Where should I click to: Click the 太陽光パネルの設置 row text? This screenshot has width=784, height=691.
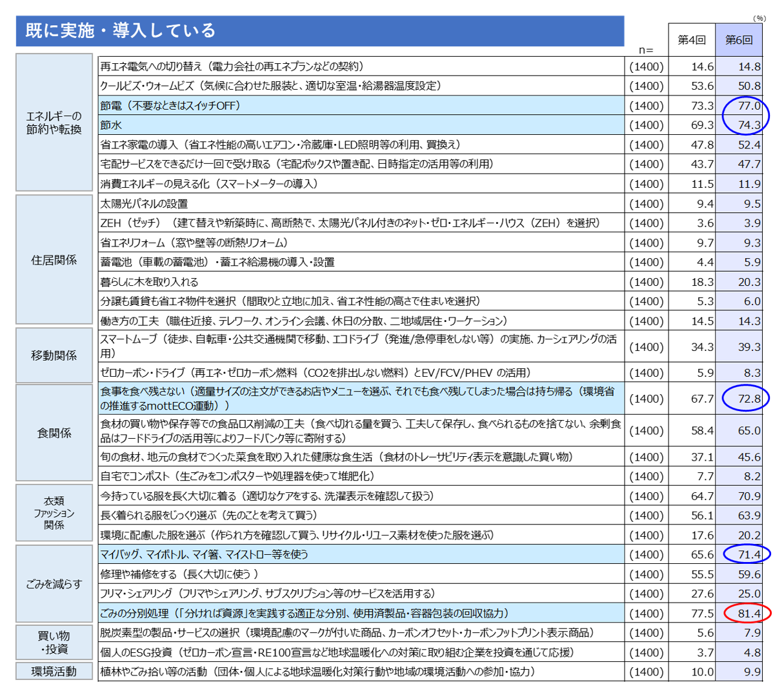(x=144, y=204)
